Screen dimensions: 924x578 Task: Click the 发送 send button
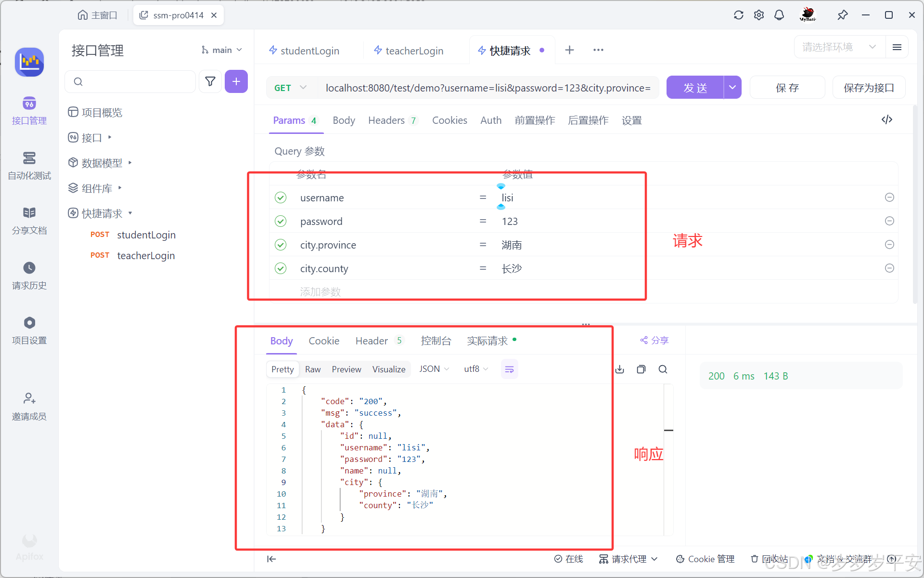pos(695,88)
